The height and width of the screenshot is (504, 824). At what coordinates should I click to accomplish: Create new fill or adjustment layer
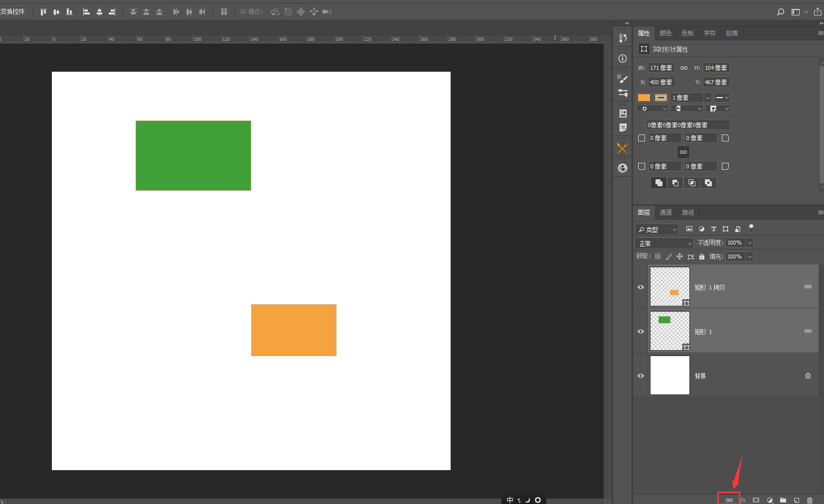[x=770, y=500]
